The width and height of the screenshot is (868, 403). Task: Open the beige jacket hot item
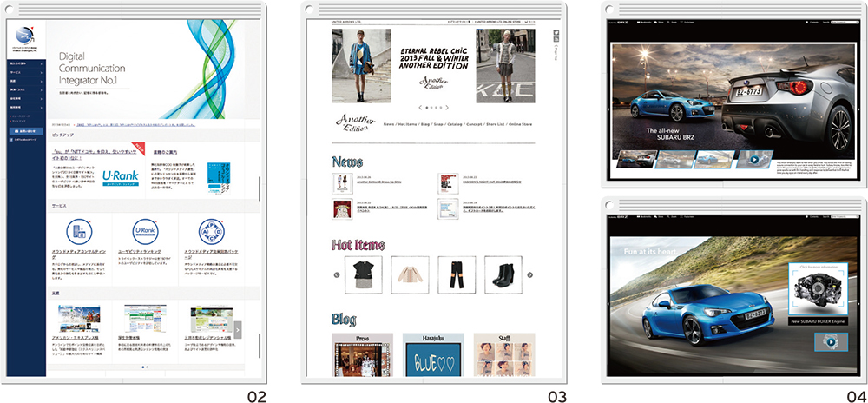(410, 274)
